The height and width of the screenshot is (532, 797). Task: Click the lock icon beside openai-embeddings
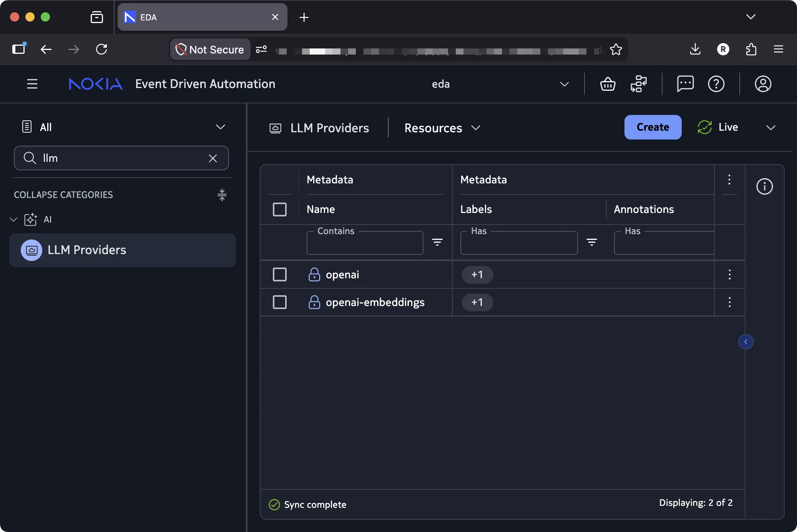click(314, 302)
